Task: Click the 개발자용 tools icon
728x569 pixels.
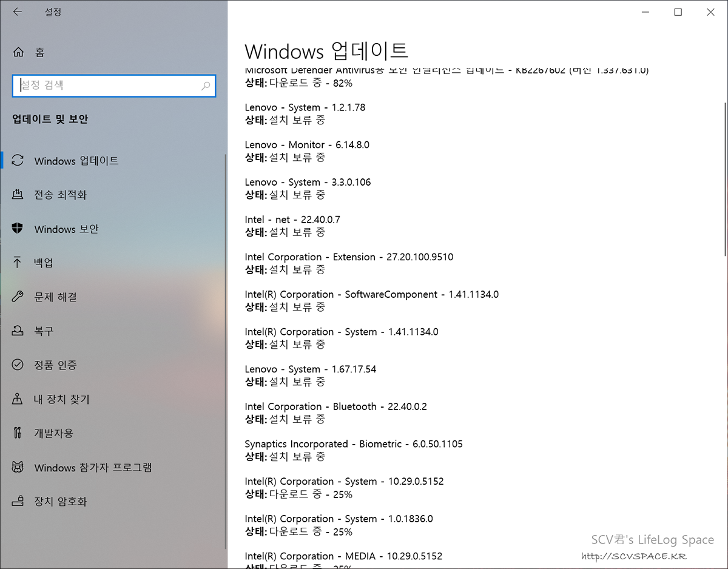Action: (18, 433)
